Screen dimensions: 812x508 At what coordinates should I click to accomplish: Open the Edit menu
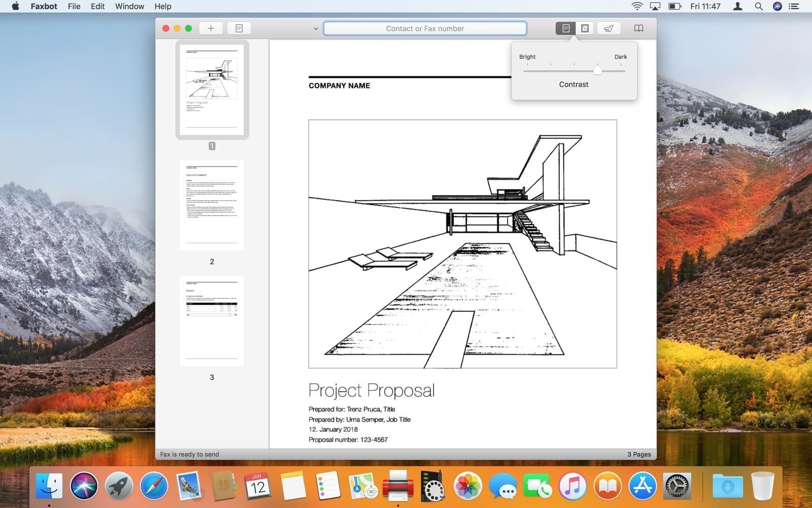97,6
